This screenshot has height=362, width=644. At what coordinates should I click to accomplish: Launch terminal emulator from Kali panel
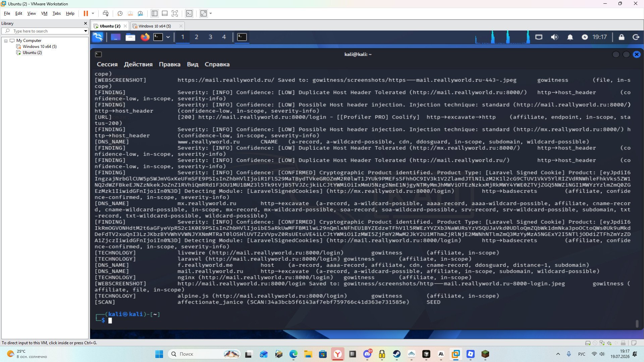158,37
